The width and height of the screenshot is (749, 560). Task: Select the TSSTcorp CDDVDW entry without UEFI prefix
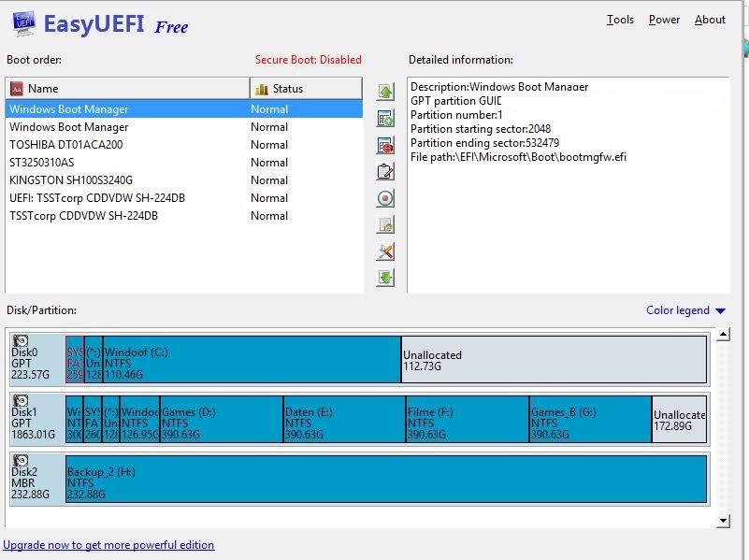tap(184, 215)
